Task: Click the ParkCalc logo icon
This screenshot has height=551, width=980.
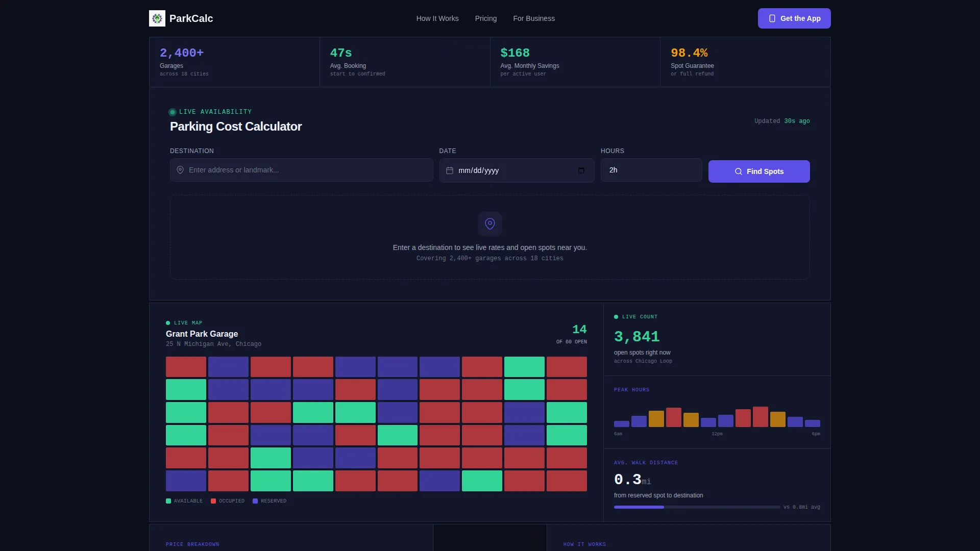Action: tap(157, 18)
